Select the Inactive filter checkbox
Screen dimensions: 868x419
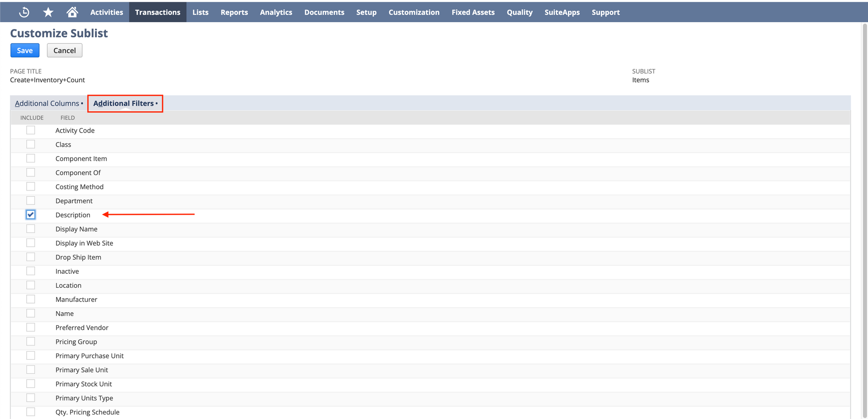[31, 271]
